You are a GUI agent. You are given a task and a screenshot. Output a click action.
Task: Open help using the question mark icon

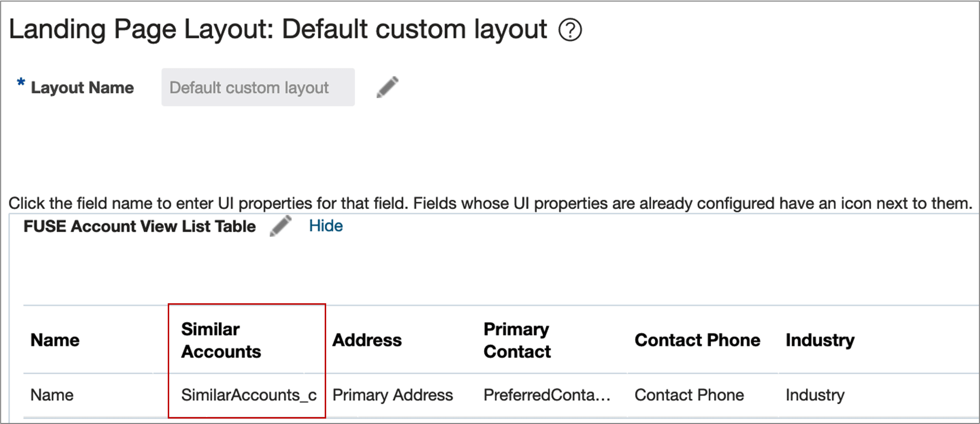pos(570,31)
